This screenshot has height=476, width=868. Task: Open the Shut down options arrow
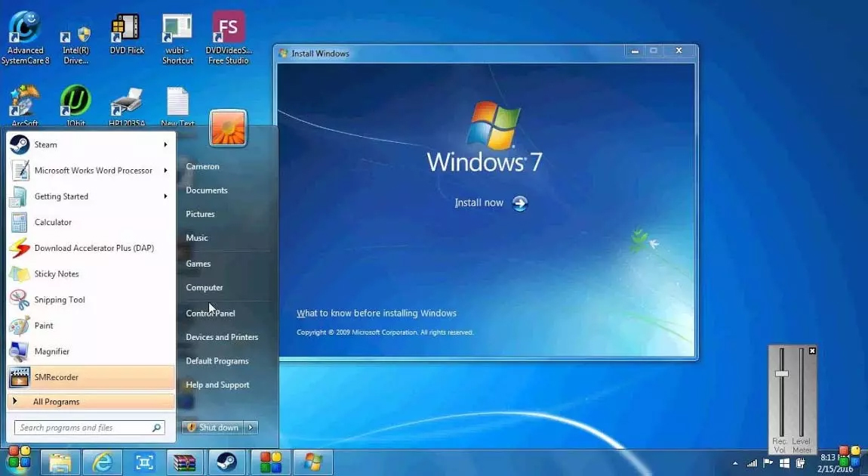coord(251,428)
